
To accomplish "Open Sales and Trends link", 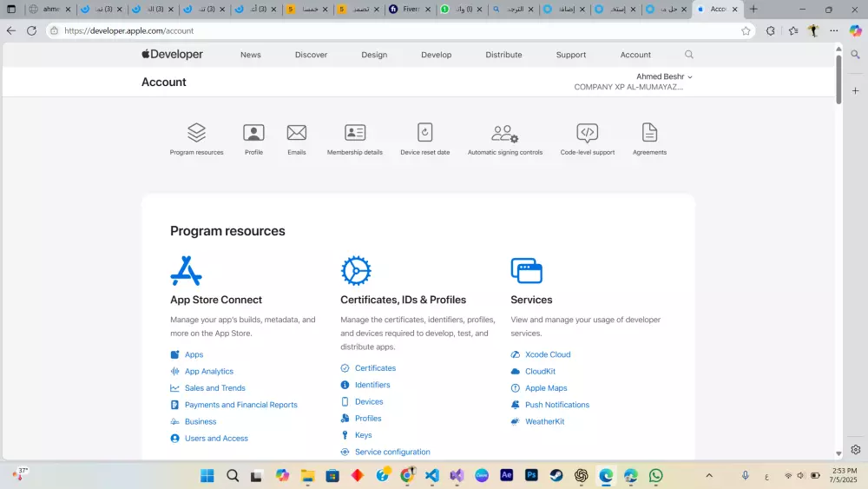I will point(214,388).
